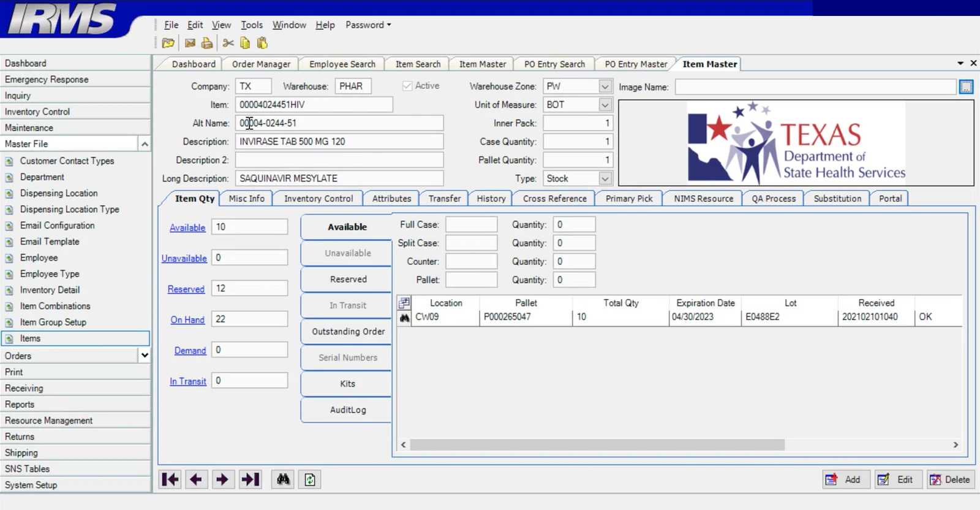Click the open folder toolbar icon

pyautogui.click(x=168, y=43)
